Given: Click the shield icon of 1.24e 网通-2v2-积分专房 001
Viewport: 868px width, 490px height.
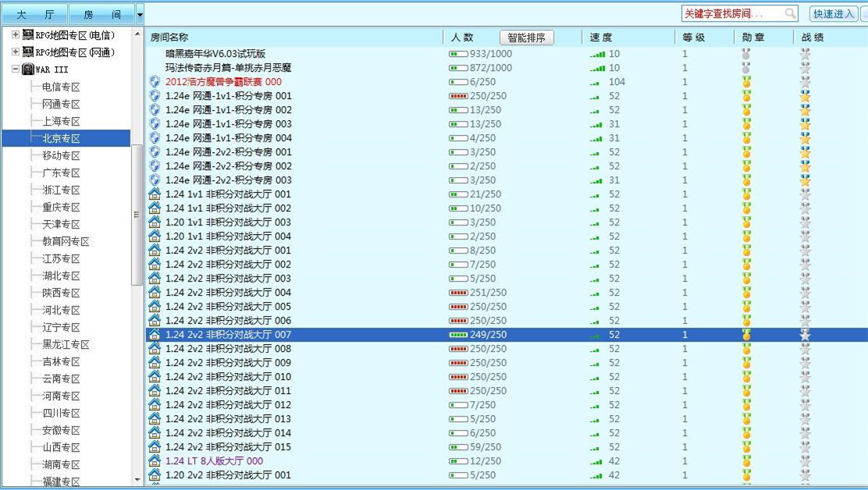Looking at the screenshot, I should point(154,152).
